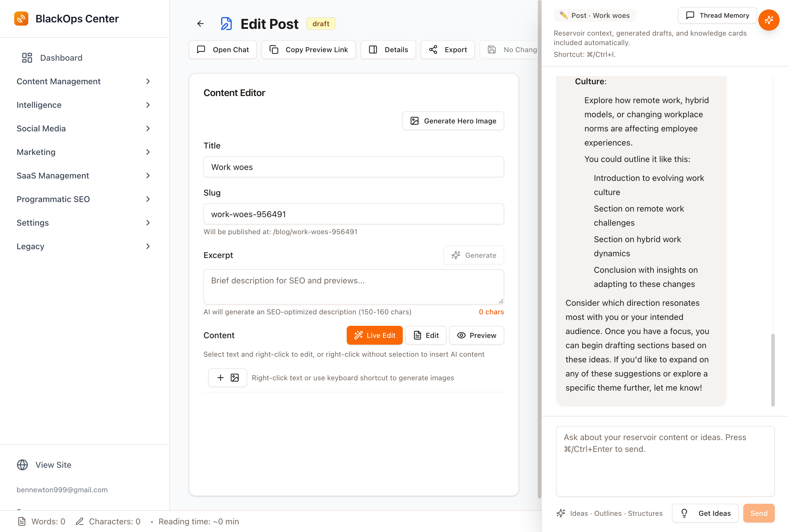Click Generate Hero Image button
The height and width of the screenshot is (532, 789).
(x=453, y=121)
